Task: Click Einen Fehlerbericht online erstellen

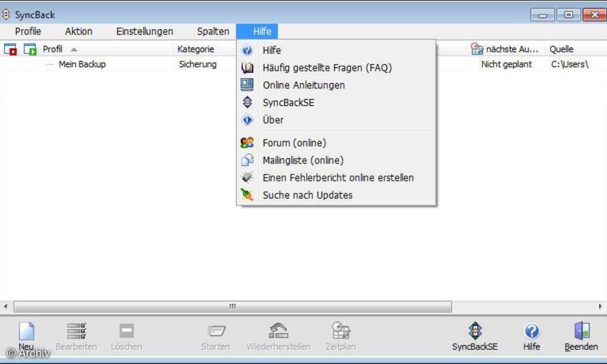Action: tap(338, 178)
